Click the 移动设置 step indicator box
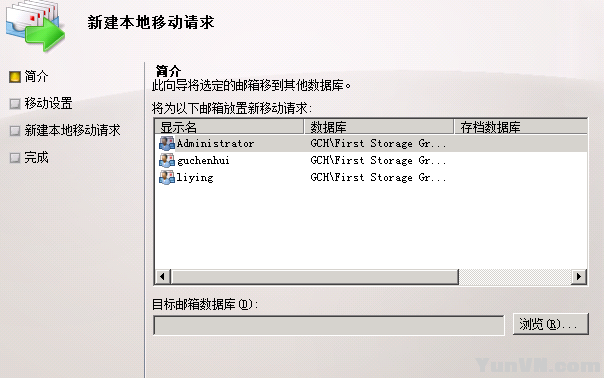The width and height of the screenshot is (604, 378). point(15,104)
